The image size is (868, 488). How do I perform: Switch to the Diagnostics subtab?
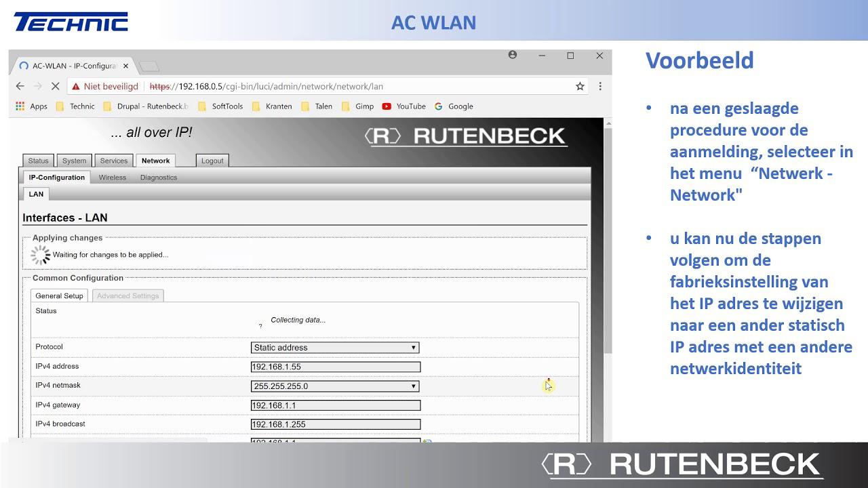[159, 178]
